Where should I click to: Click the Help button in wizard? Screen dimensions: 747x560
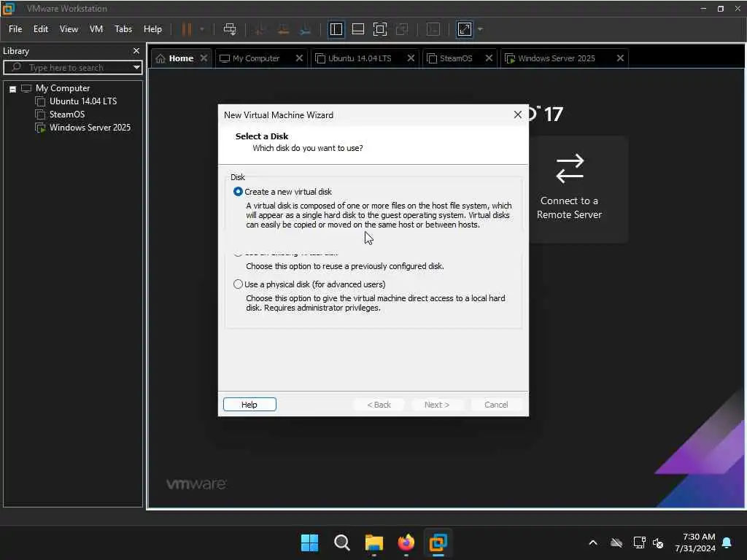point(249,404)
